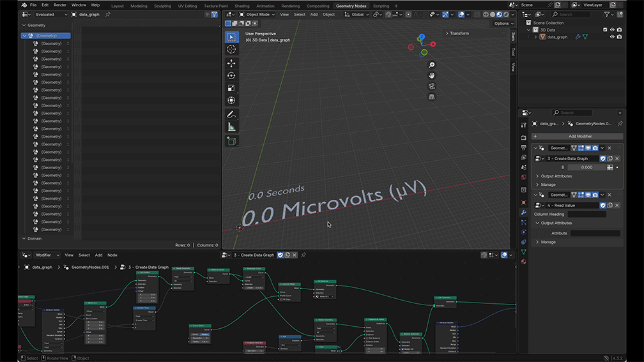644x362 pixels.
Task: Open the View Layer properties tab icon
Action: pyautogui.click(x=524, y=157)
